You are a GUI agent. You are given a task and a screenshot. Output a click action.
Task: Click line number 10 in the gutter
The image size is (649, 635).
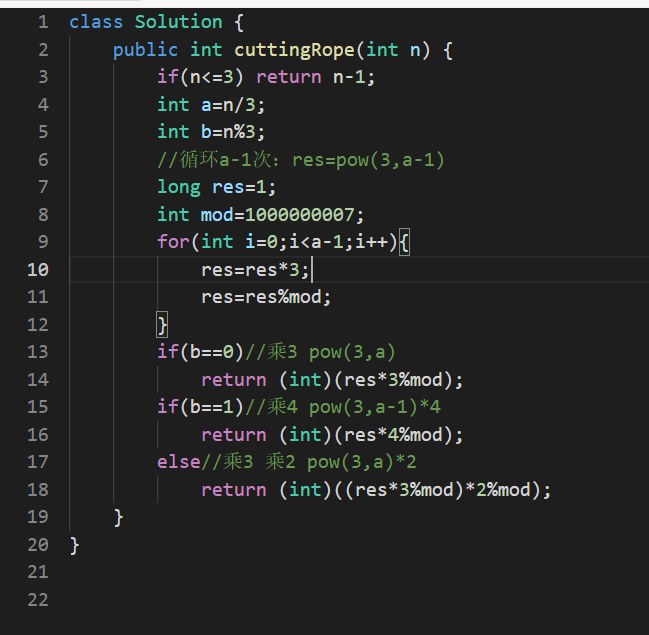click(x=38, y=270)
